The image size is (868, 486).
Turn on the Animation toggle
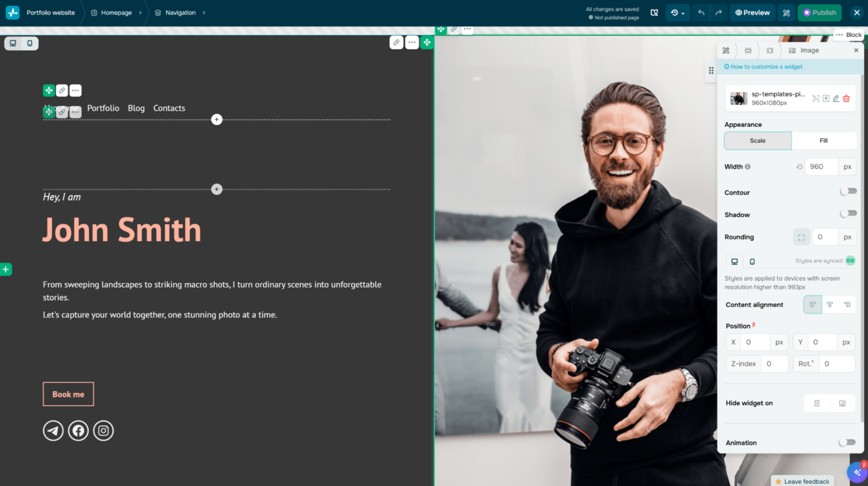click(x=847, y=442)
